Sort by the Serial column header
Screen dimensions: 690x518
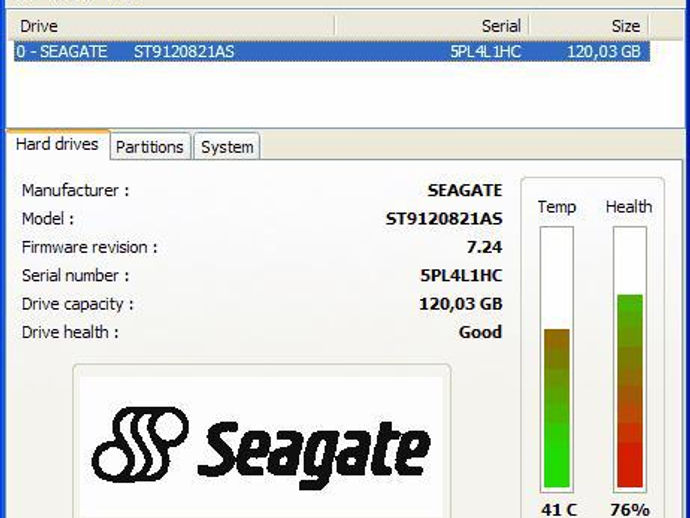(432, 26)
